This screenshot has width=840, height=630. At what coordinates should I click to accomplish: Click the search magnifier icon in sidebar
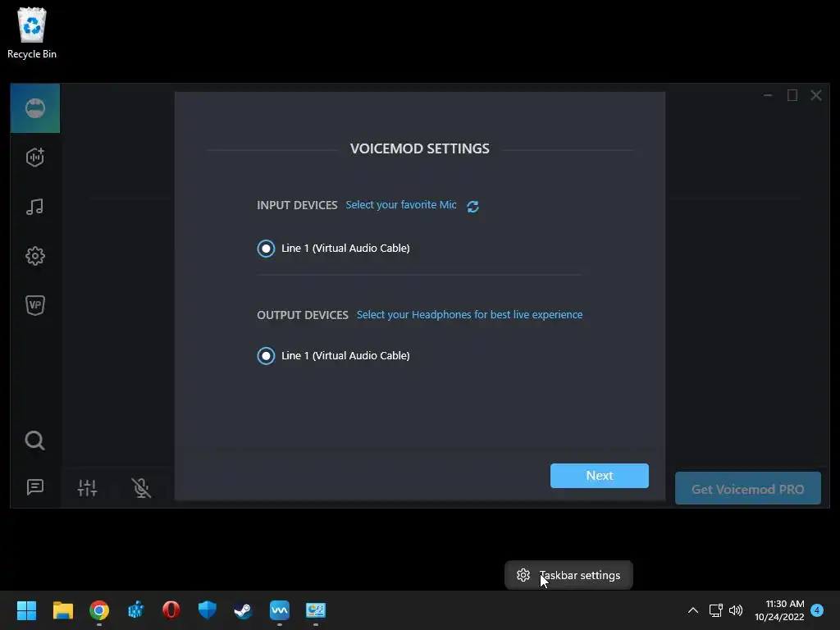tap(34, 441)
